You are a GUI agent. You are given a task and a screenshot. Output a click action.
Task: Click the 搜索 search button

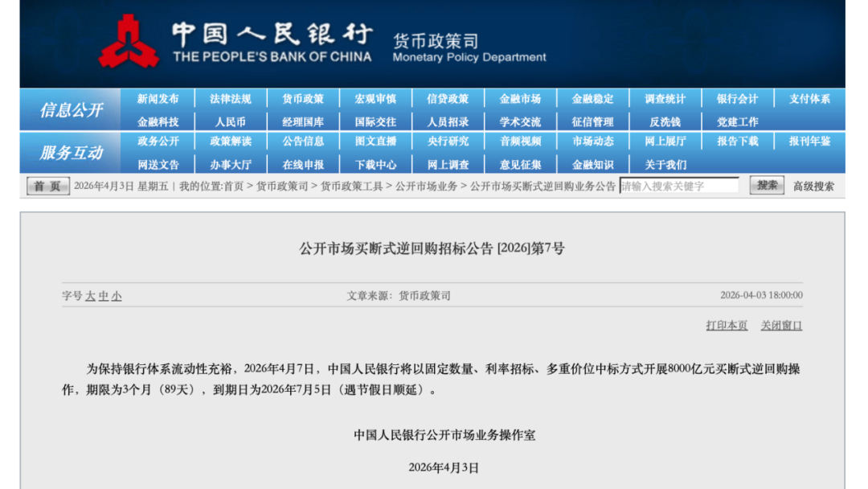click(x=767, y=186)
